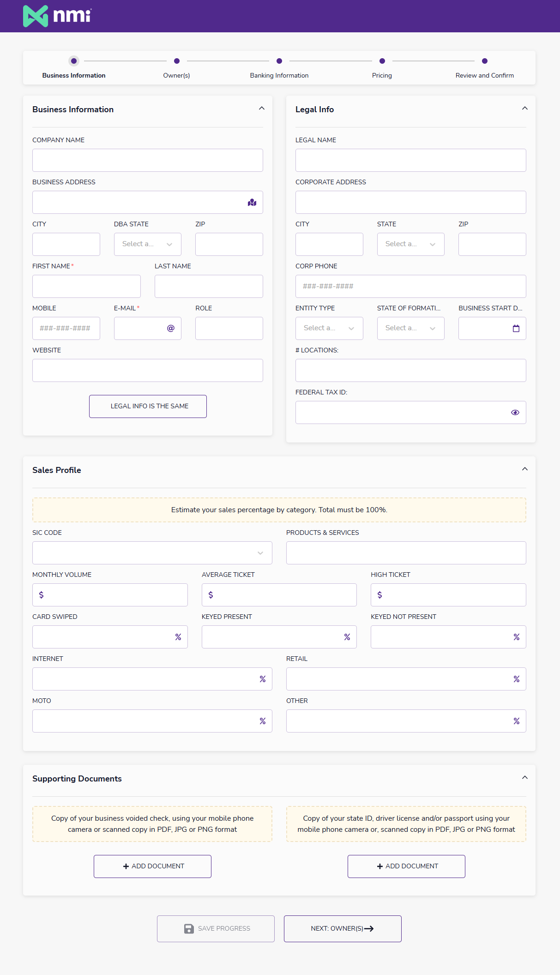The image size is (560, 975).
Task: Focus the Company Name field
Action: click(x=148, y=160)
